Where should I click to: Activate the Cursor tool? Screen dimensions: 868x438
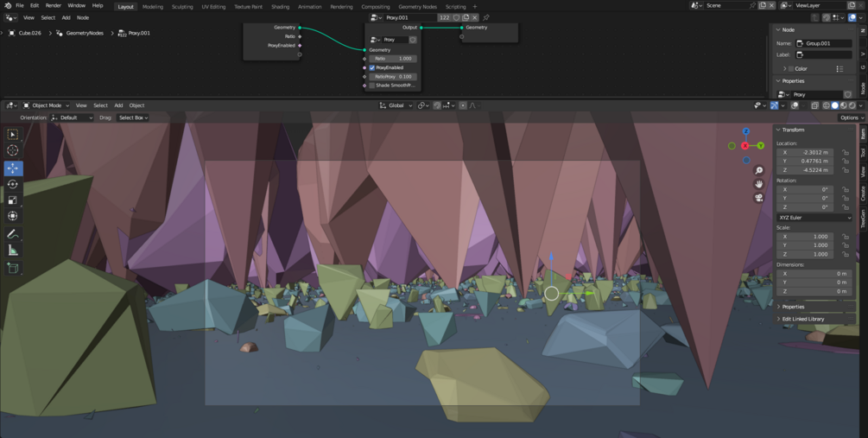click(x=13, y=150)
